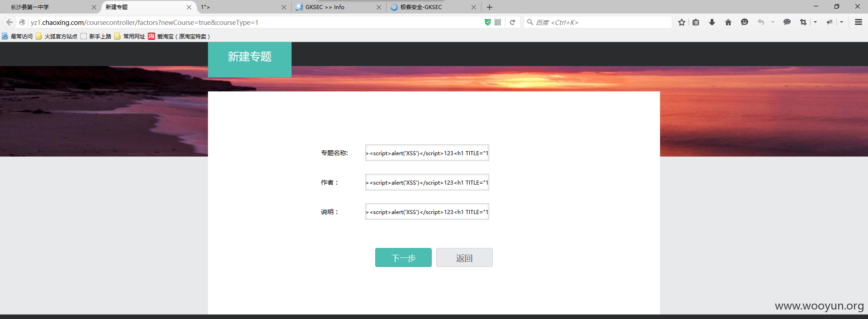Open the Firefox hamburger menu
868x319 pixels.
click(x=859, y=22)
